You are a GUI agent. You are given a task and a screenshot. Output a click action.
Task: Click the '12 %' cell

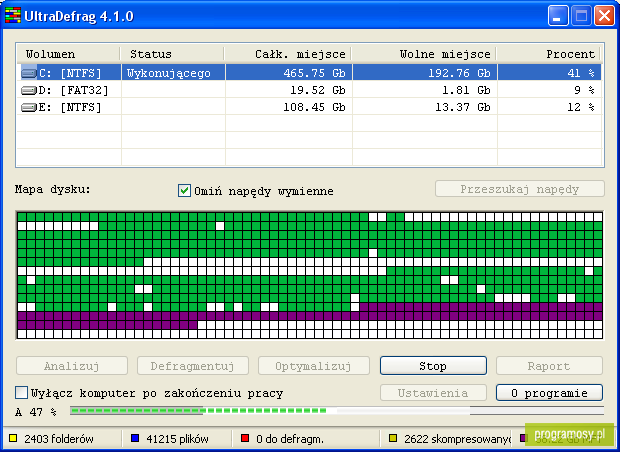pyautogui.click(x=549, y=107)
